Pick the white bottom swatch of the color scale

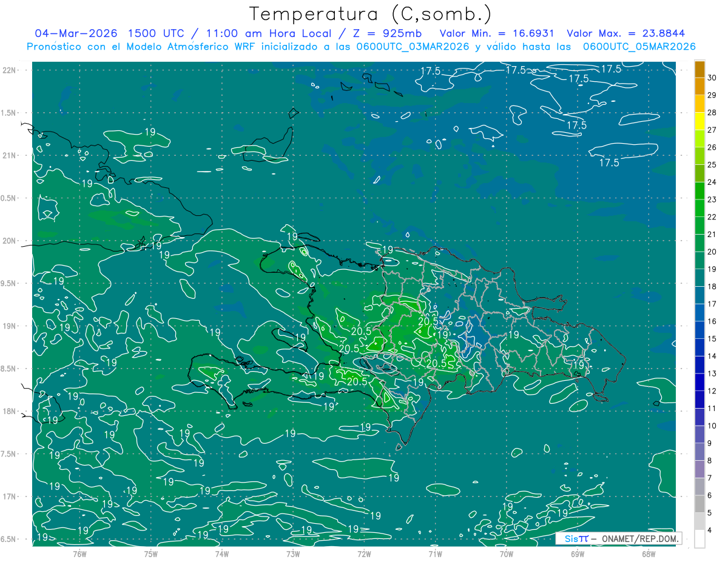tap(699, 538)
